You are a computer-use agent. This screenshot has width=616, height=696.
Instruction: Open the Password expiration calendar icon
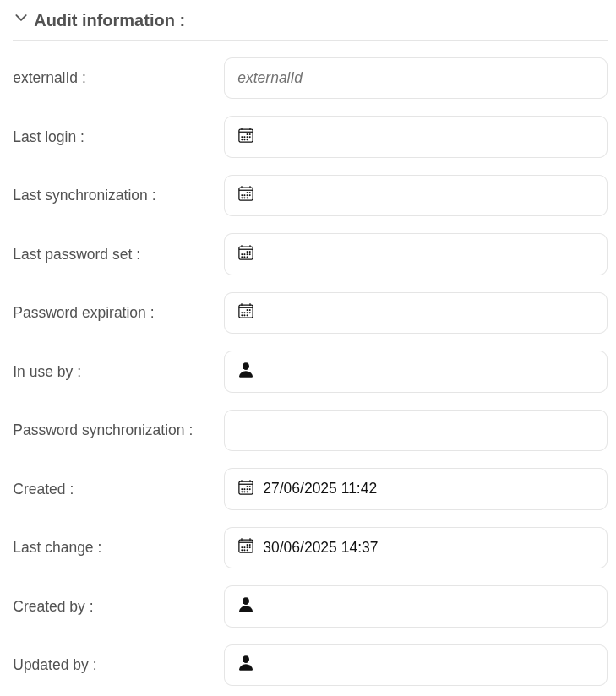click(246, 311)
